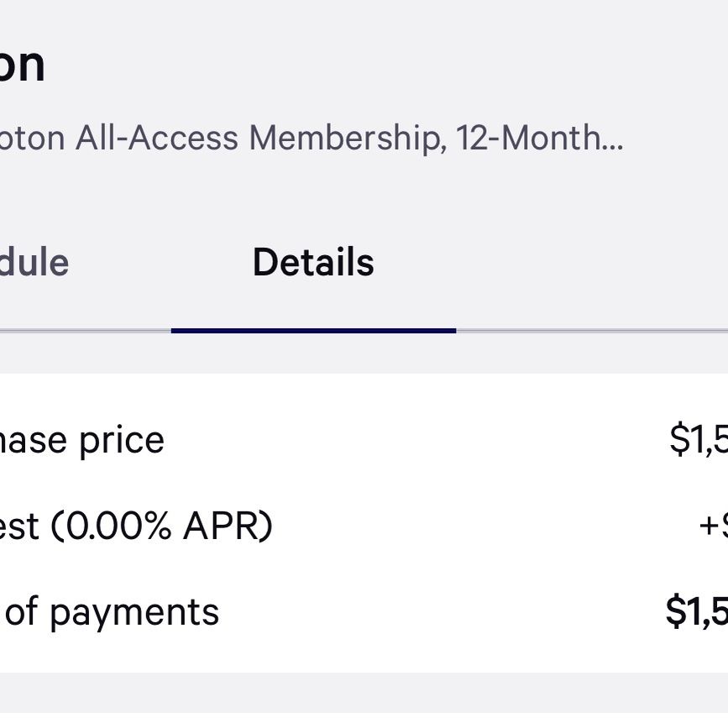Click the ellipsis after "12-Month"
Viewport: 728px width, 728px height.
pyautogui.click(x=612, y=147)
